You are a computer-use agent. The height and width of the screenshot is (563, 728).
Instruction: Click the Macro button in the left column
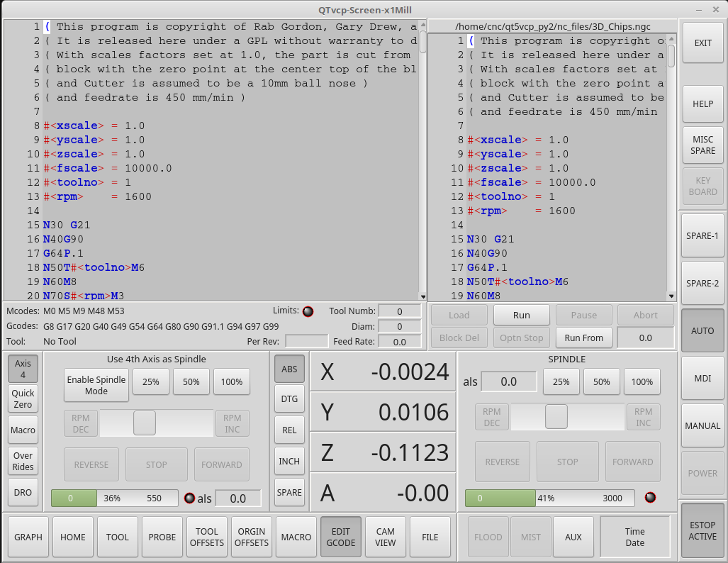click(x=23, y=430)
